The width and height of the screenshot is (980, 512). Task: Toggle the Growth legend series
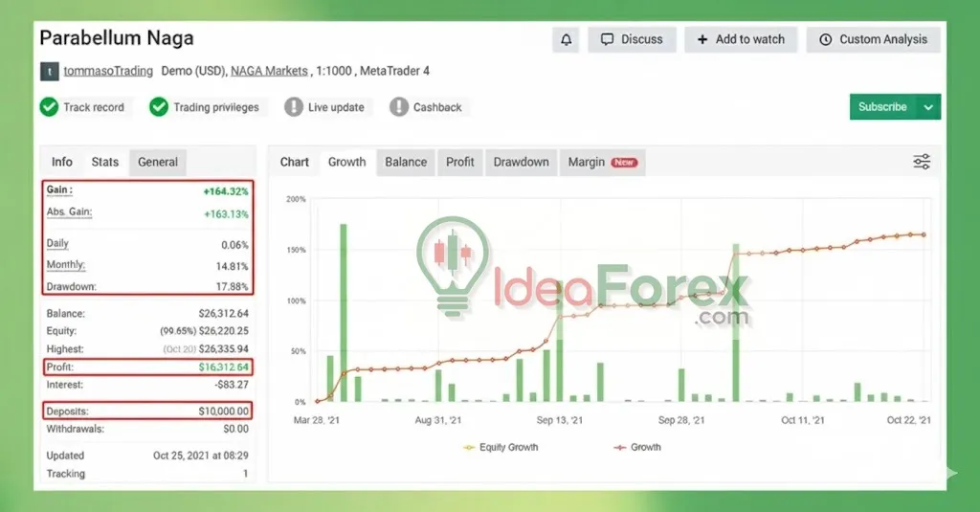[637, 447]
